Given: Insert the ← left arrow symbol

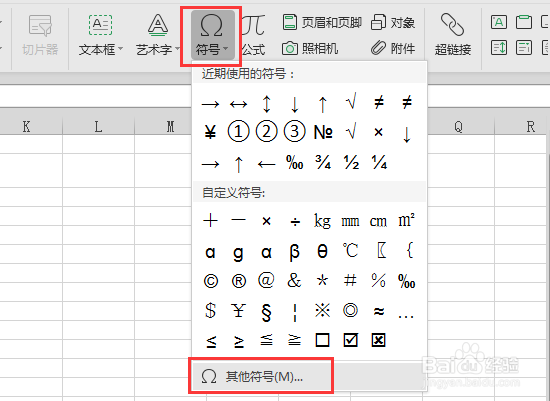Looking at the screenshot, I should click(x=267, y=164).
